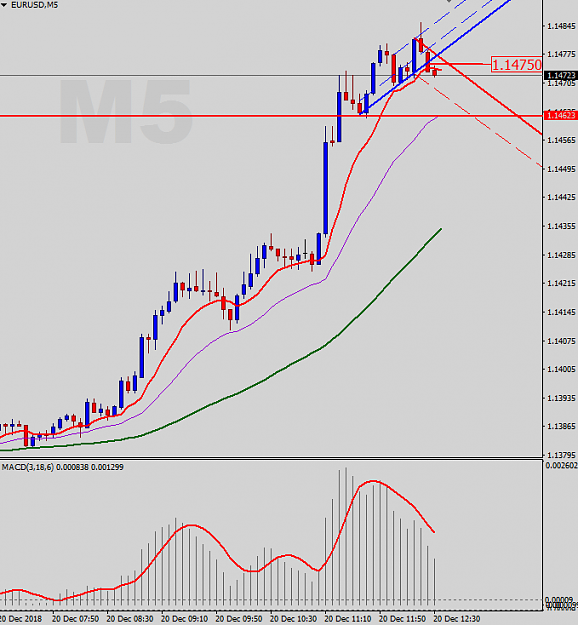Click the 1.14565 price axis value

pyautogui.click(x=562, y=140)
